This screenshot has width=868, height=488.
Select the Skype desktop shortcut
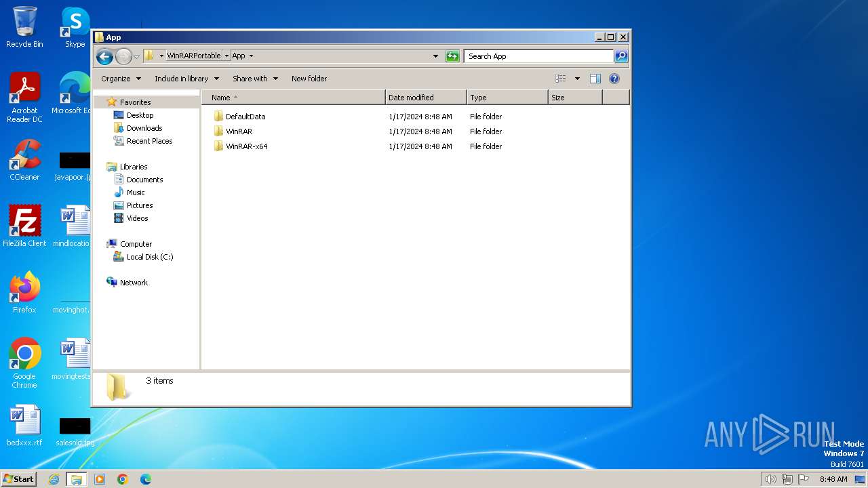pos(75,28)
